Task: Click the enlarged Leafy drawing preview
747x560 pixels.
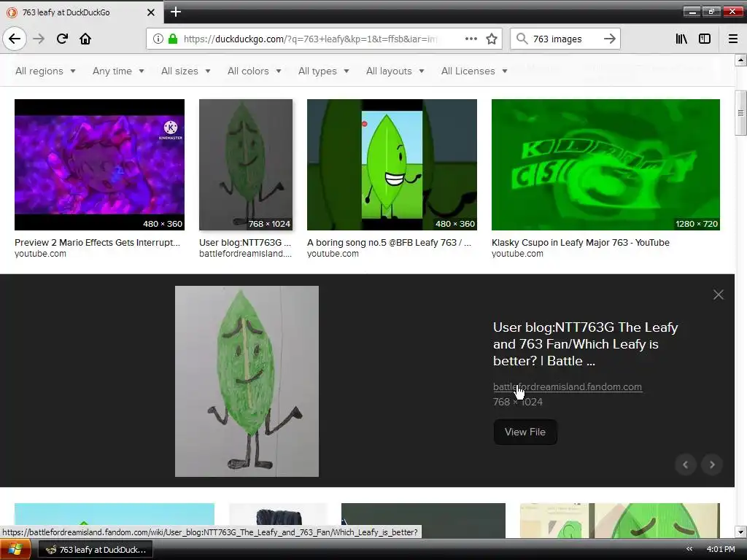Action: pos(247,381)
